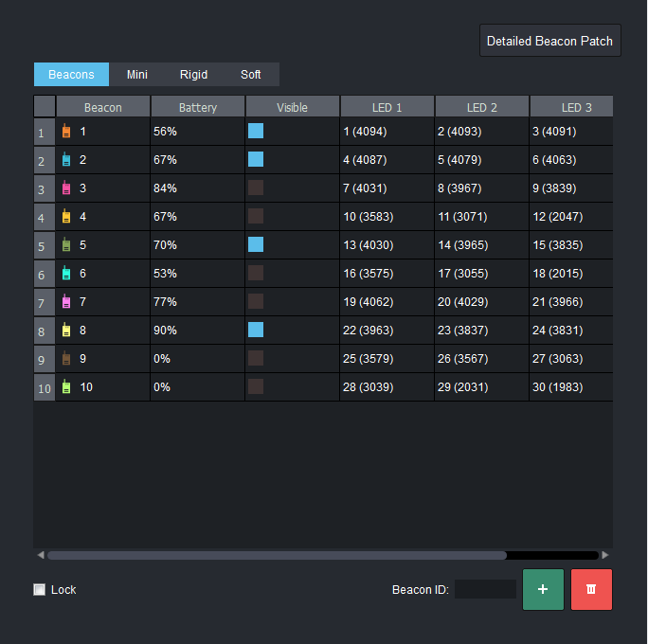This screenshot has width=648, height=644.
Task: Click the horizontal scrollbar right arrow
Action: click(605, 555)
